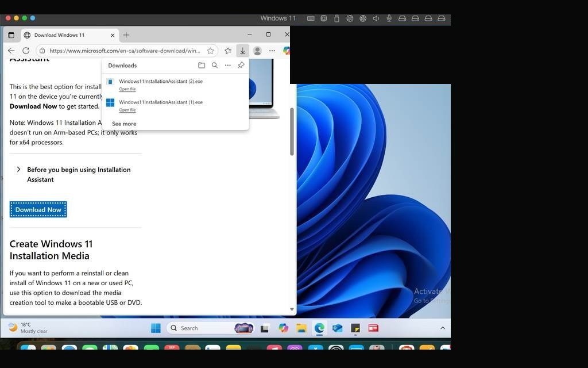Toggle the Downloads toolbar button
Image resolution: width=588 pixels, height=368 pixels.
click(x=243, y=51)
